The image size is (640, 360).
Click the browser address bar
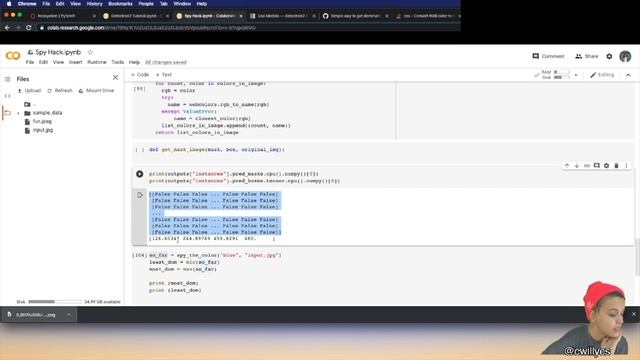click(x=151, y=28)
